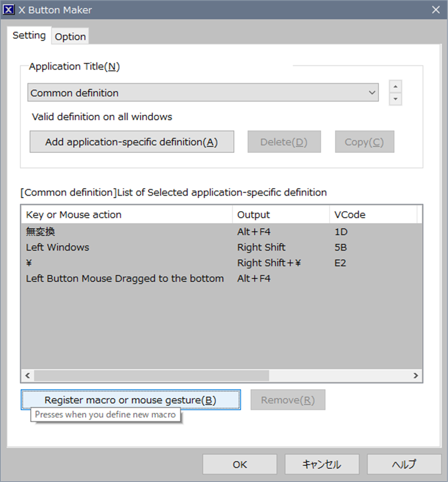Click the down arrow spinner beside Application Title
Image resolution: width=448 pixels, height=482 pixels.
396,99
